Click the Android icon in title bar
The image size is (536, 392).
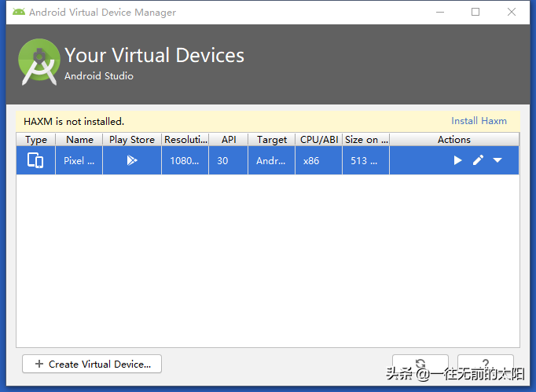(x=19, y=12)
